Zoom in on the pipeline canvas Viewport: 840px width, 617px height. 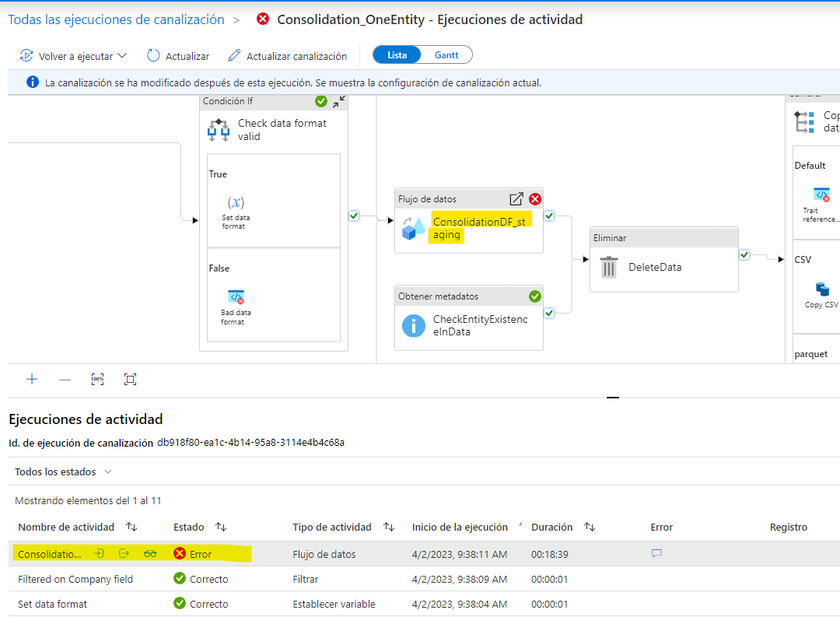(x=32, y=380)
